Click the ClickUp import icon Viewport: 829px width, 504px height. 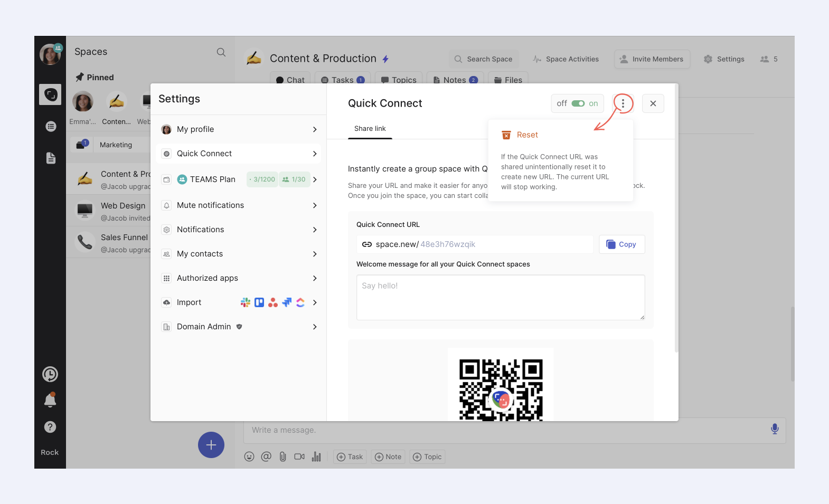point(300,302)
